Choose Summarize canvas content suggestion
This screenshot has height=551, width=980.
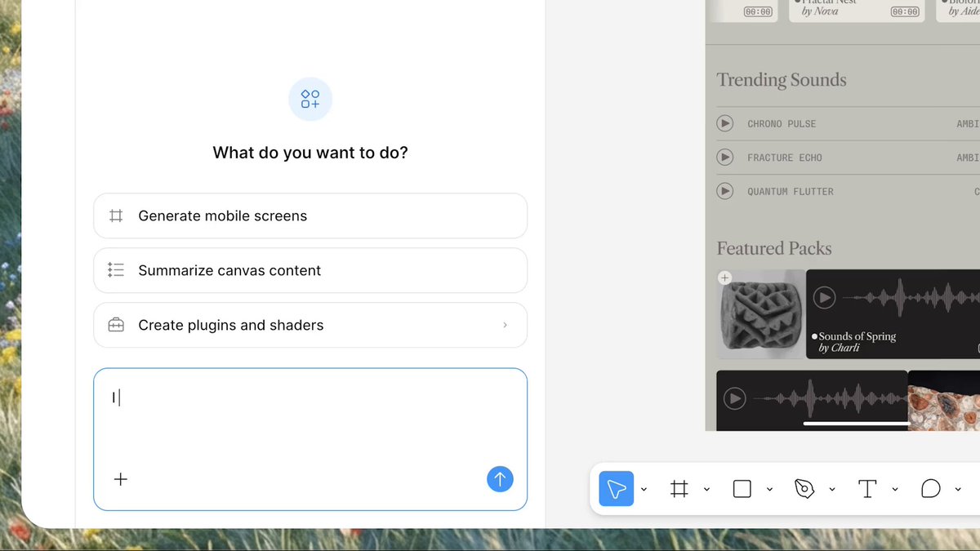(x=310, y=270)
